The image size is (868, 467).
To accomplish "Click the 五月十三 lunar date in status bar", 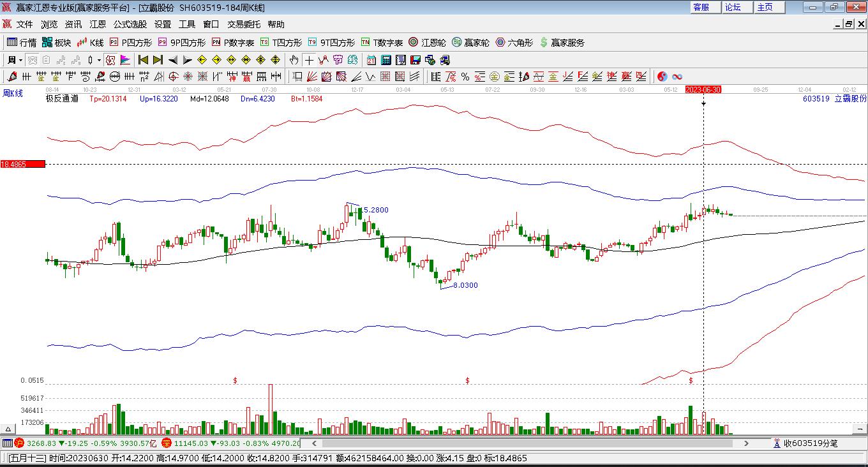I will [27, 458].
